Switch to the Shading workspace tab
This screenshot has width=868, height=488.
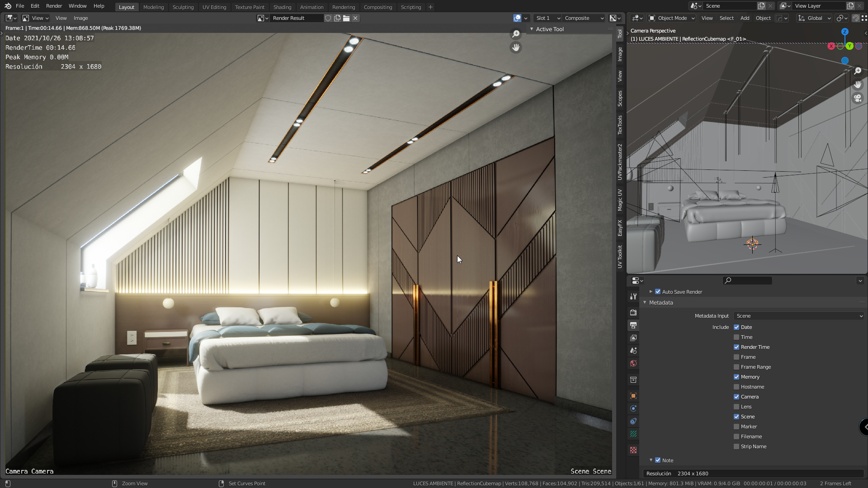point(282,7)
